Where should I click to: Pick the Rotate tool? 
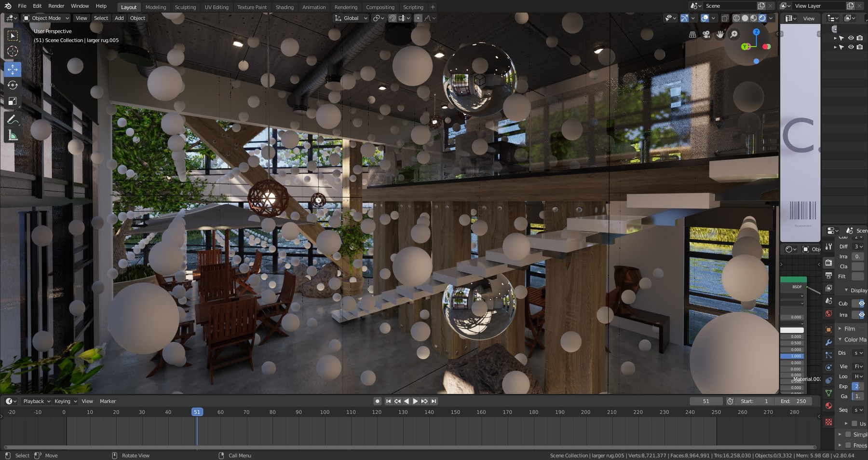13,85
